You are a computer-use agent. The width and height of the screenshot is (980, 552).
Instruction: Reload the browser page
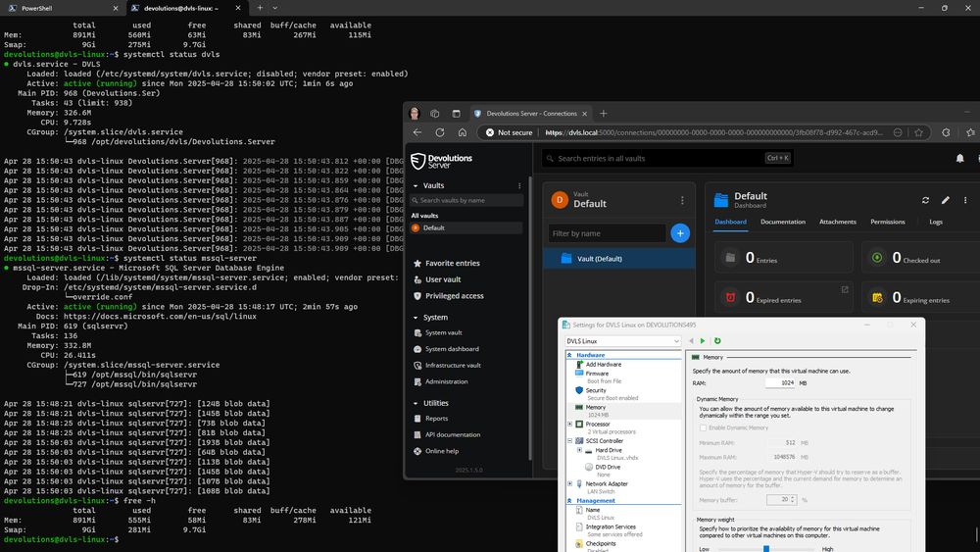[439, 132]
